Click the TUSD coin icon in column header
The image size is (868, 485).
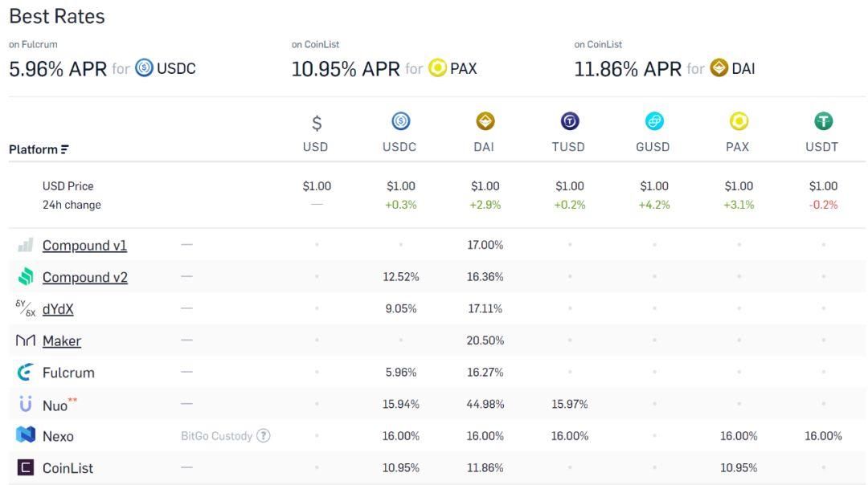[570, 121]
